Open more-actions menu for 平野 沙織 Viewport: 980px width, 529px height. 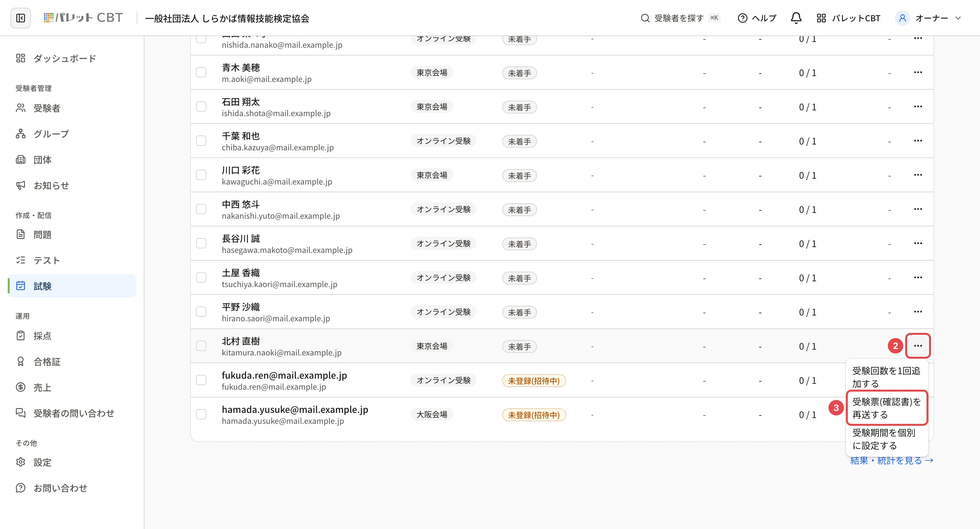917,312
